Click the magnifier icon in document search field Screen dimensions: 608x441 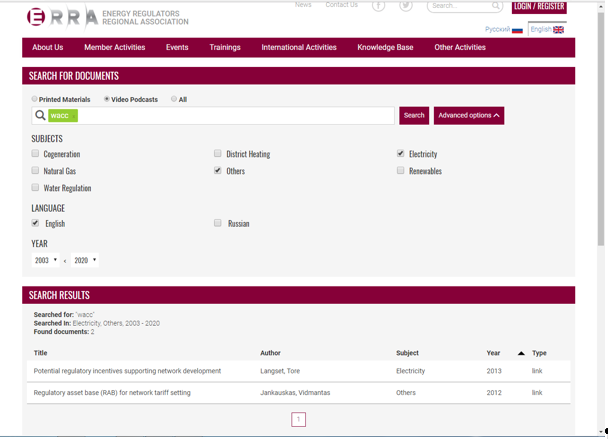click(x=40, y=115)
